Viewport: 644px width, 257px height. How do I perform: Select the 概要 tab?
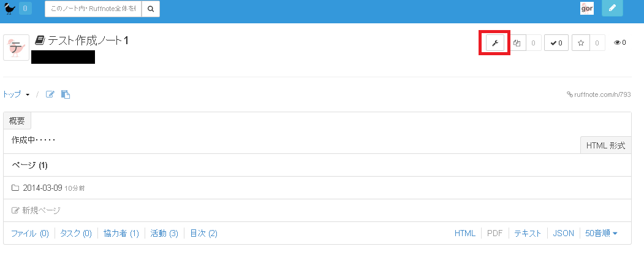pyautogui.click(x=17, y=121)
